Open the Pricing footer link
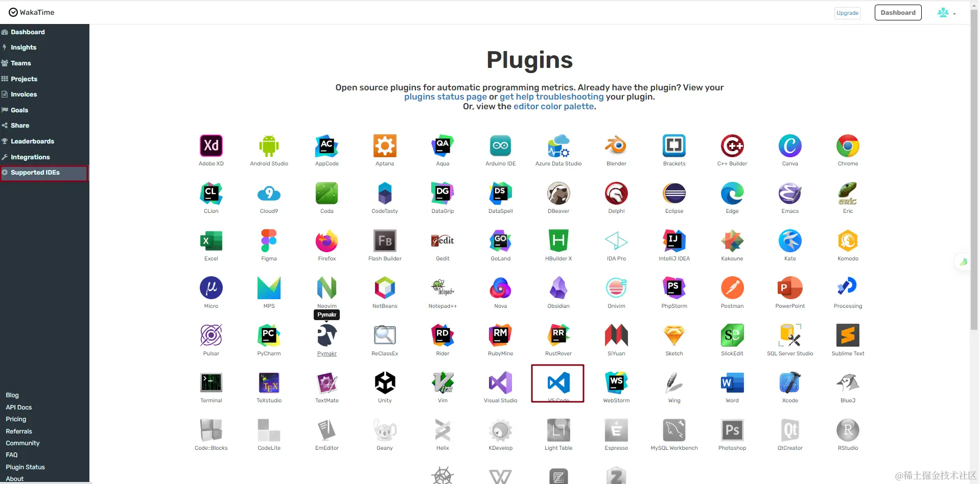 [x=16, y=419]
